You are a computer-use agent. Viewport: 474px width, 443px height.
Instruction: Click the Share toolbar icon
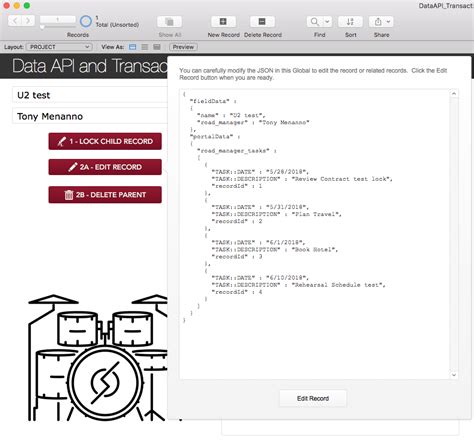[378, 22]
